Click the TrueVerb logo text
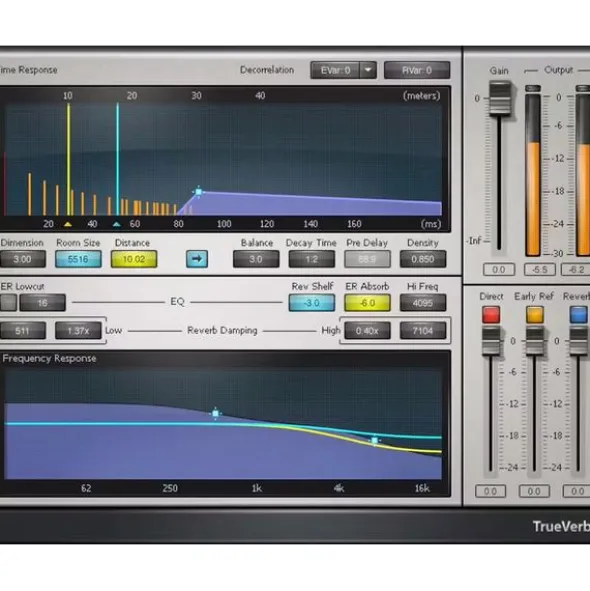Image resolution: width=590 pixels, height=591 pixels. pyautogui.click(x=561, y=527)
